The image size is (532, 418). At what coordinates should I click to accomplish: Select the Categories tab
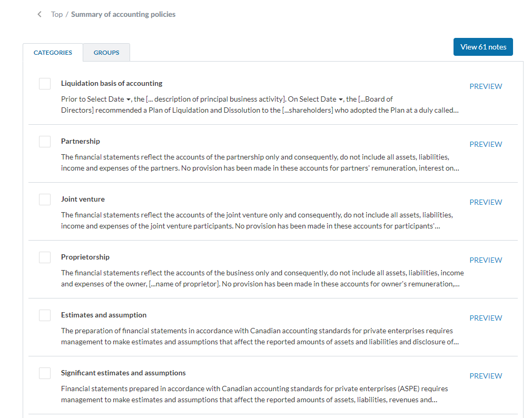53,53
